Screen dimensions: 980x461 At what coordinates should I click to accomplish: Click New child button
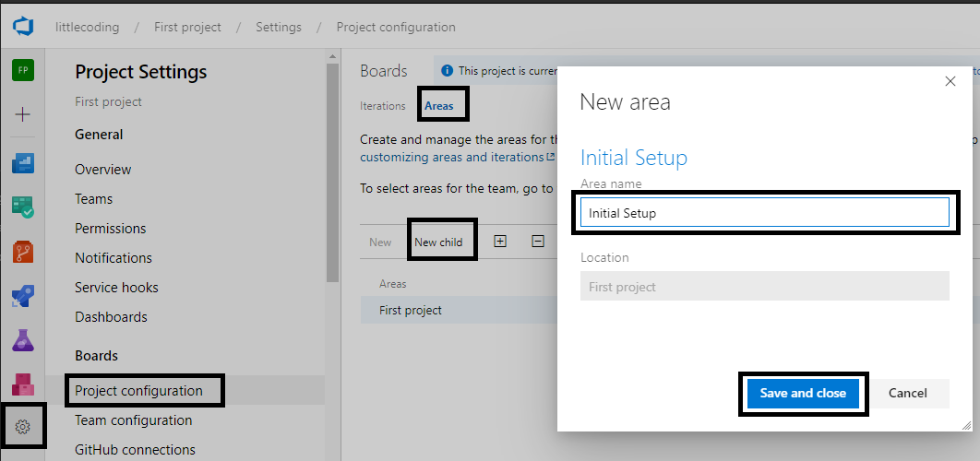click(438, 242)
